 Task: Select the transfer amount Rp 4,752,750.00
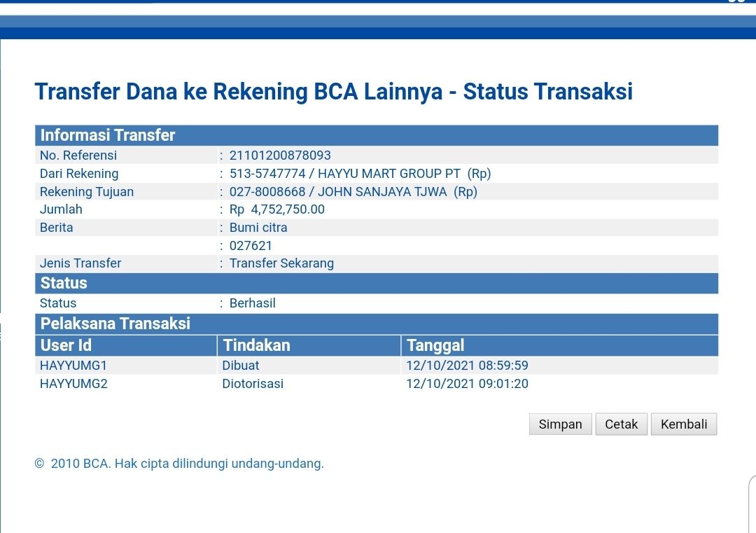click(277, 209)
